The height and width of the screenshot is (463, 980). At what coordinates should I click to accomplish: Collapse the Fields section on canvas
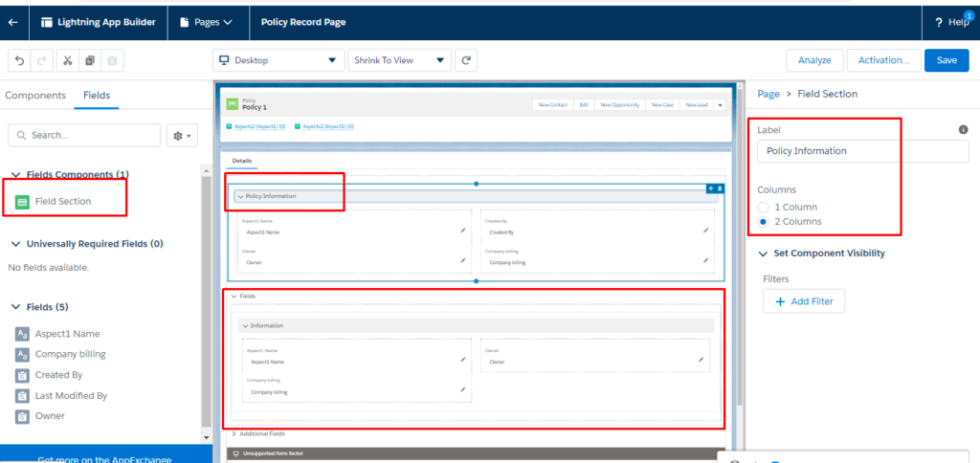point(234,297)
